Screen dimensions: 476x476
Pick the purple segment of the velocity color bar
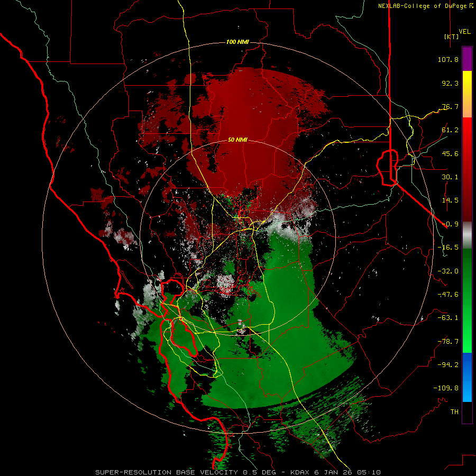click(x=467, y=59)
